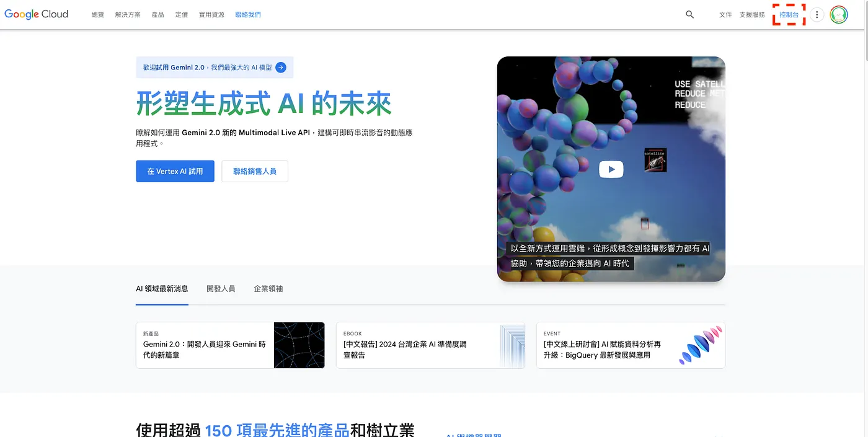Screen dimensions: 868x437
Task: Play the hero video
Action: point(611,169)
